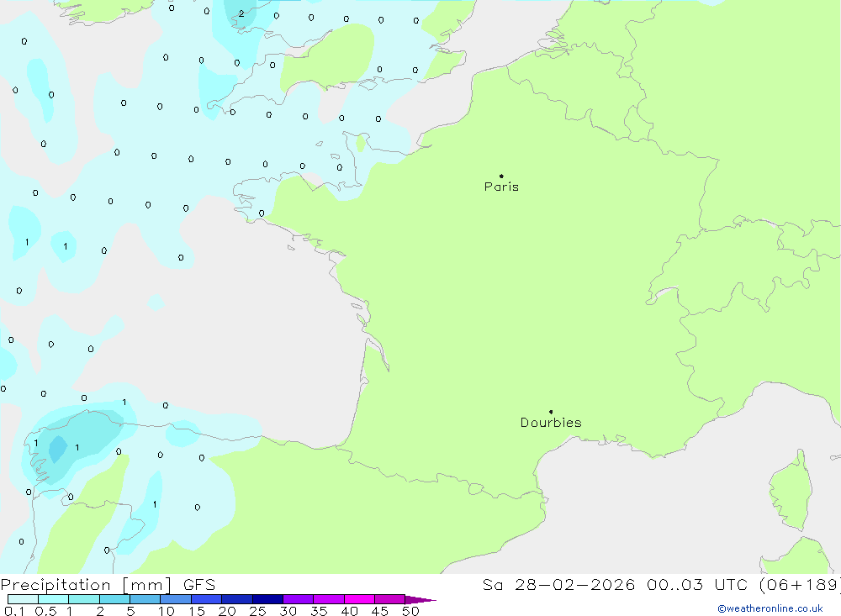841x616 pixels.
Task: Pick the 1–2 mm legend swatch
Action: pos(84,599)
